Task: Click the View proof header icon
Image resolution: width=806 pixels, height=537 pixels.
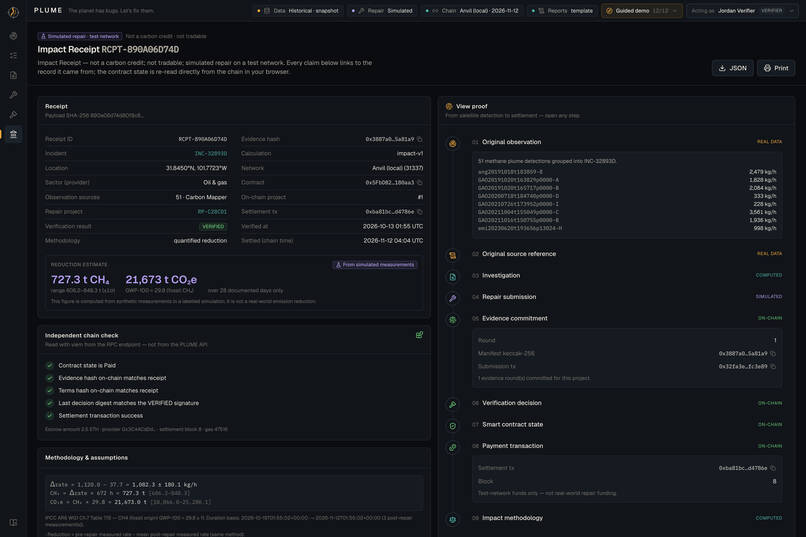Action: (x=449, y=106)
